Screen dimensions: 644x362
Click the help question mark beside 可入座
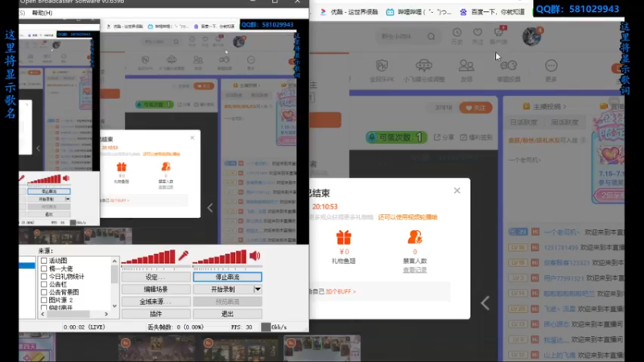(582, 140)
